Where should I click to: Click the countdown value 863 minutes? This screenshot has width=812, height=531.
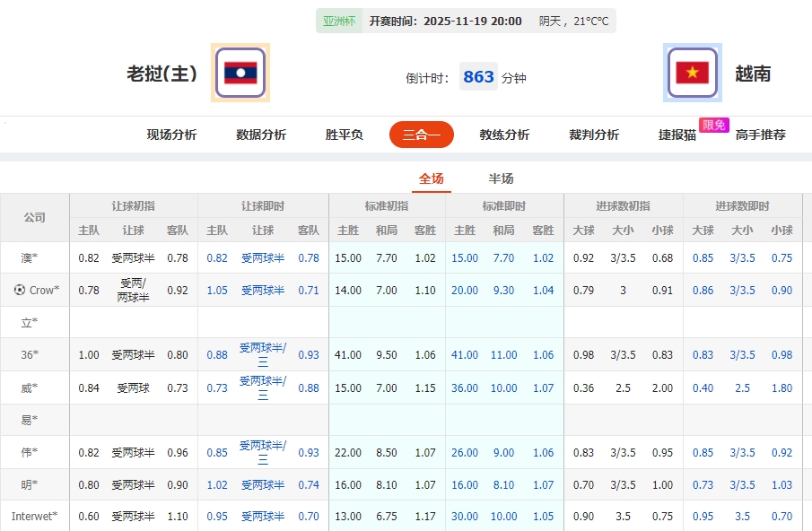point(478,77)
